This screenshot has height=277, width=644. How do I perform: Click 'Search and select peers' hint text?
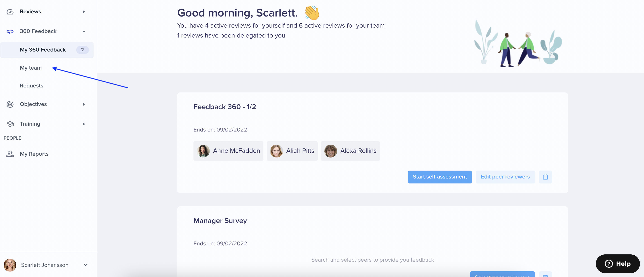click(372, 260)
